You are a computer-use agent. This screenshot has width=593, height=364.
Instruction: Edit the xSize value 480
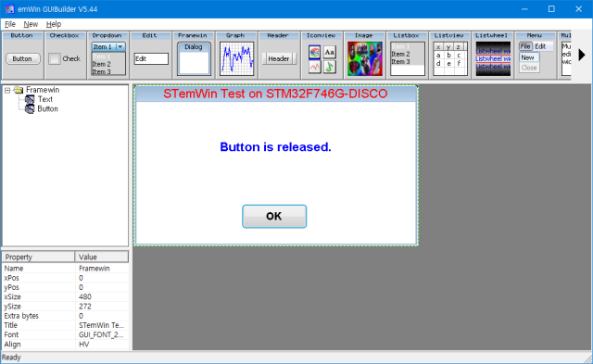pyautogui.click(x=103, y=296)
